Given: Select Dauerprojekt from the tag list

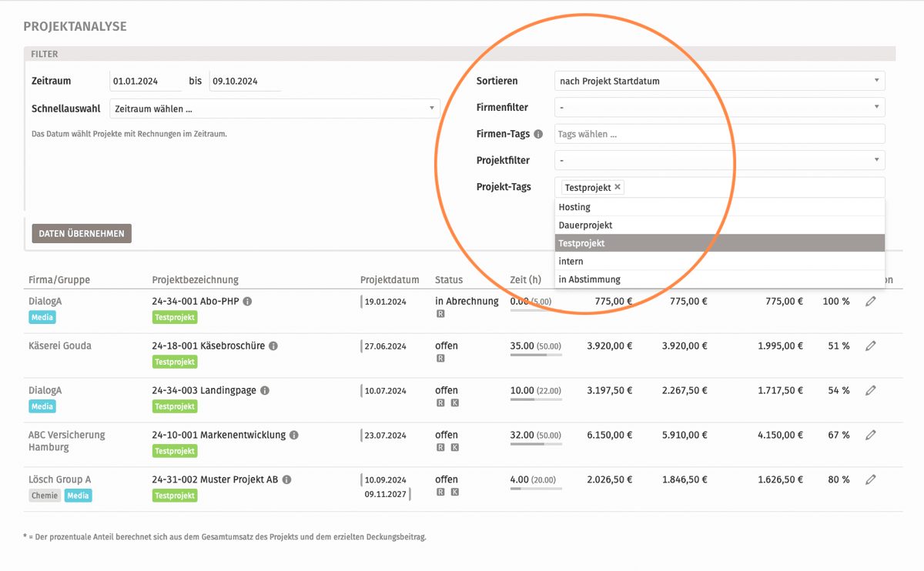Looking at the screenshot, I should coord(719,225).
